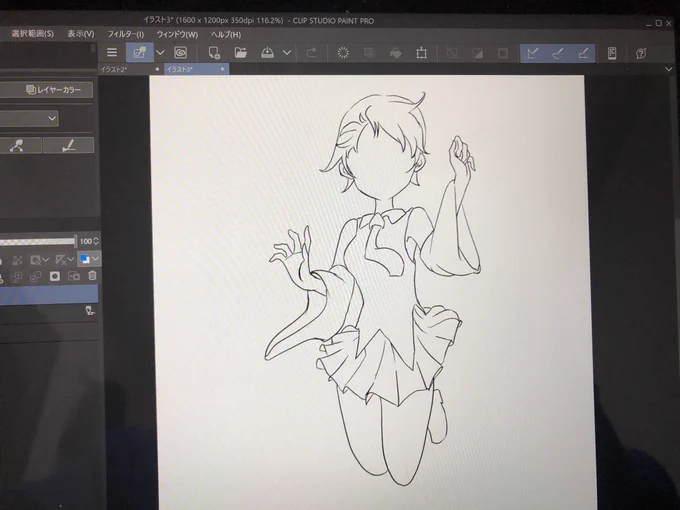The width and height of the screenshot is (680, 510).
Task: Click the Enable Mask icon with x
Action: pyautogui.click(x=36, y=260)
